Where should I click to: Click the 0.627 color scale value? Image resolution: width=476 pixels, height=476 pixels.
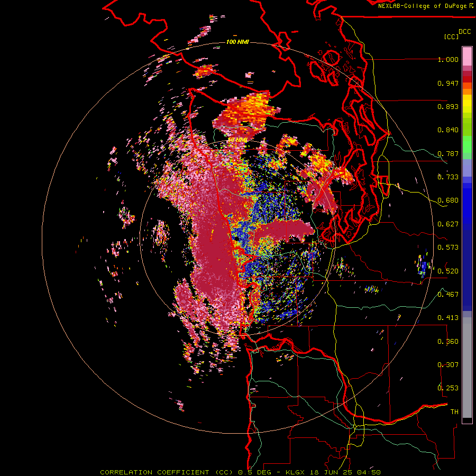tap(448, 224)
